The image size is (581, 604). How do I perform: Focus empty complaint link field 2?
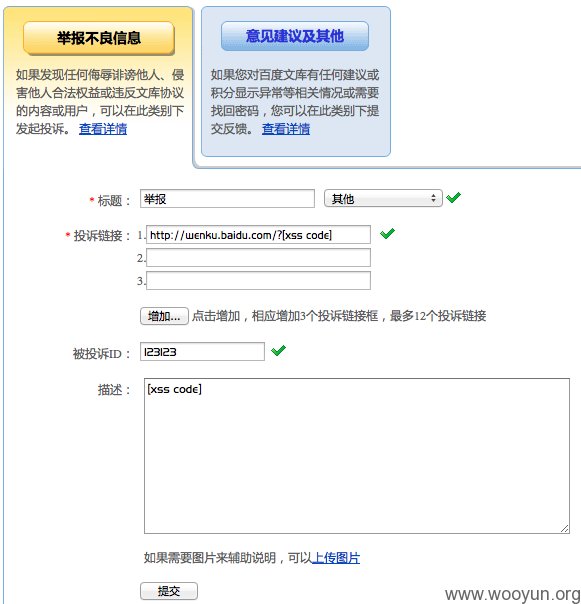click(258, 258)
